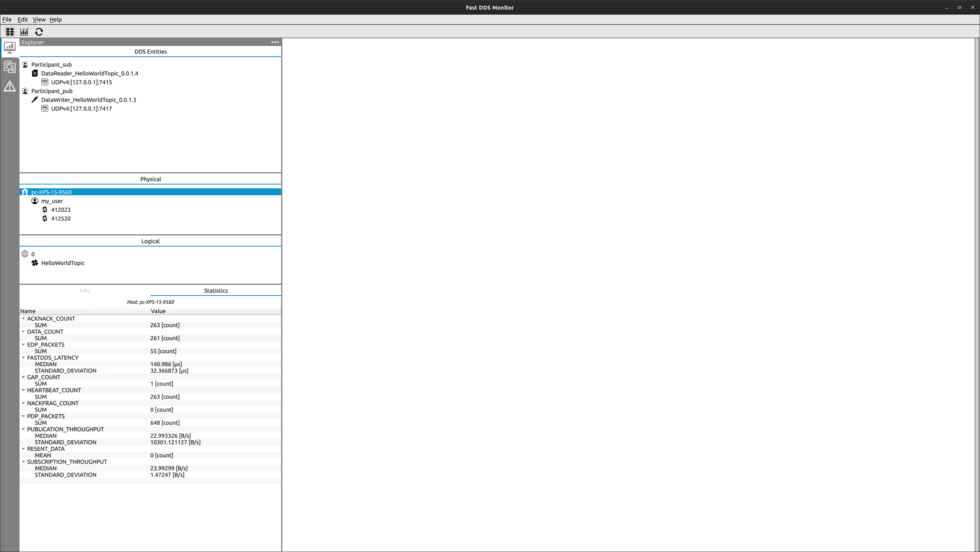Collapse the PDP_PACKETS row
This screenshot has height=552, width=980.
[x=23, y=416]
